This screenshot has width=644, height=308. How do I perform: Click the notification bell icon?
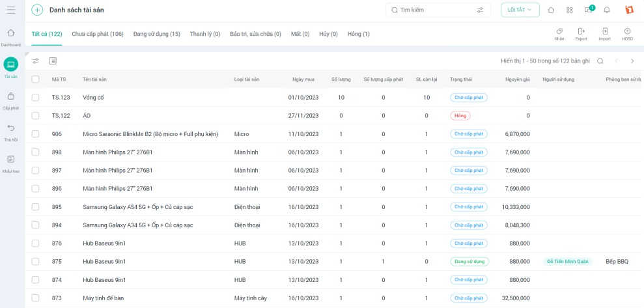pyautogui.click(x=607, y=10)
